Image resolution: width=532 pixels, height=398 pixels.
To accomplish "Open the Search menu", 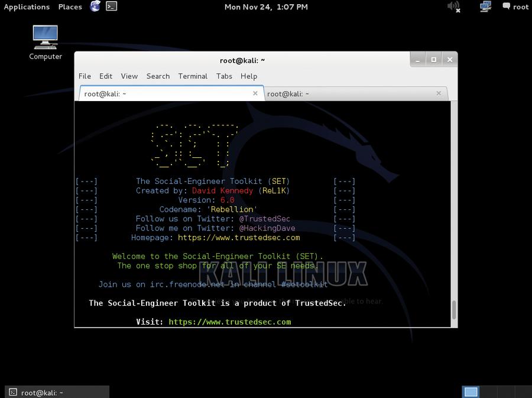I will tap(158, 76).
